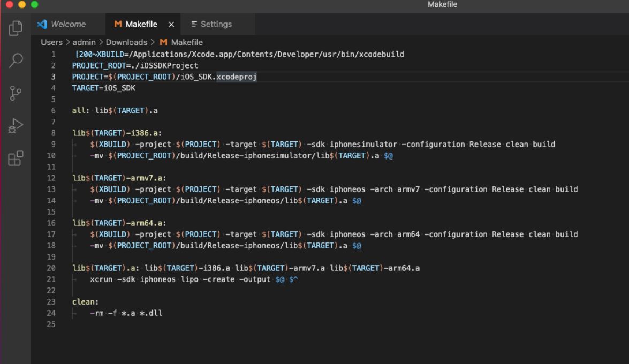Click the Users breadcrumb segment
This screenshot has width=629, height=364.
tap(52, 42)
